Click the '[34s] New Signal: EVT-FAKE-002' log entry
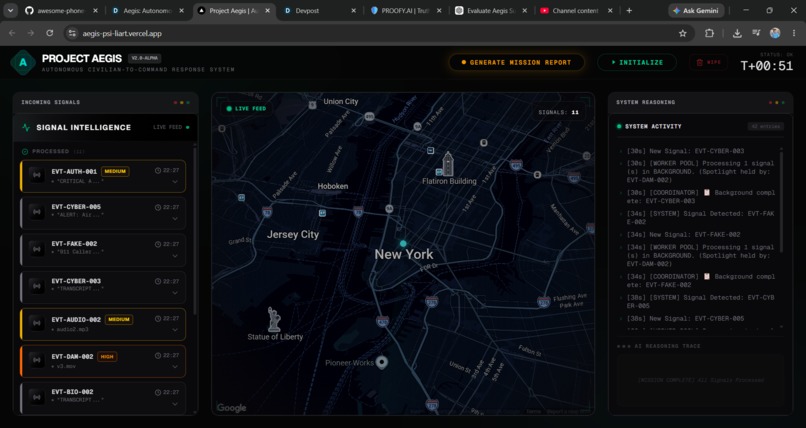 (684, 234)
